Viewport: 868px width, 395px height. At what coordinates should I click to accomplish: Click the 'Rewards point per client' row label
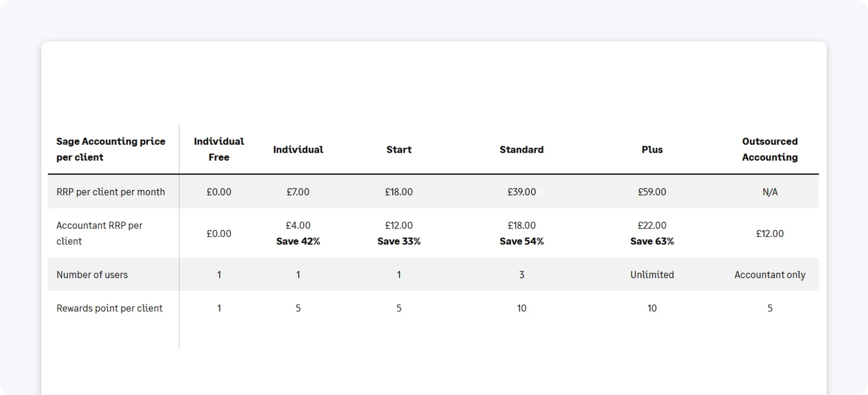(x=110, y=308)
